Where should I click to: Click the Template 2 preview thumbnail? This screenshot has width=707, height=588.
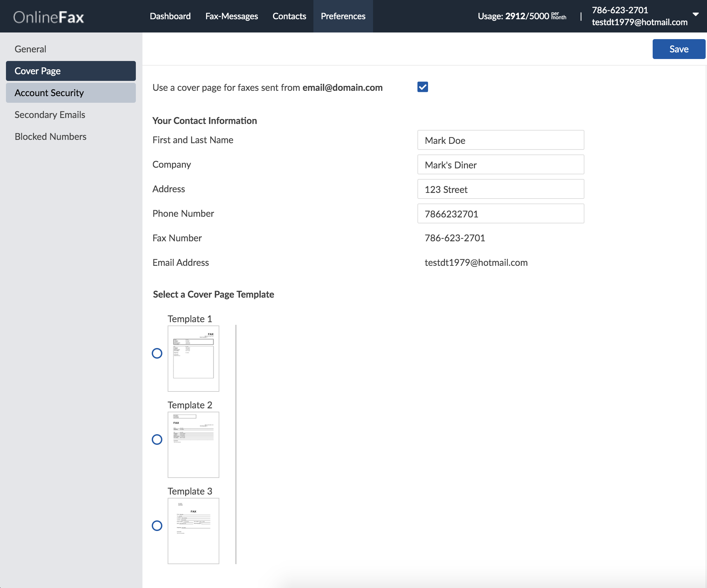(x=193, y=444)
